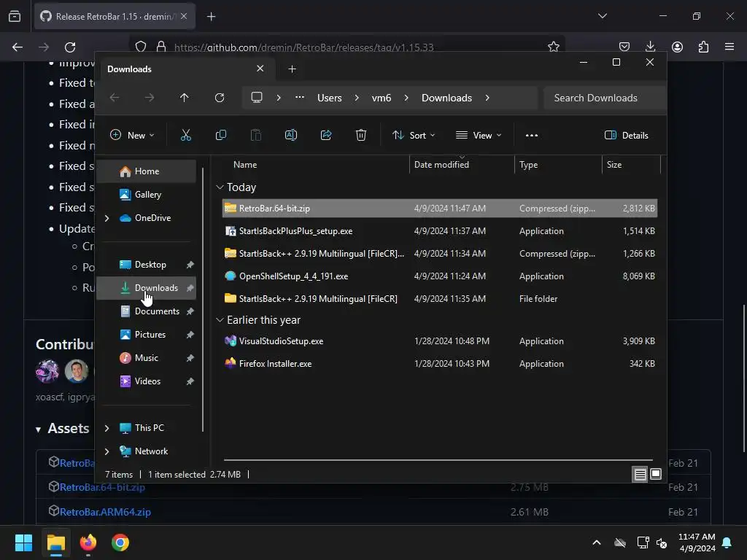Show hidden system tray icons chevron
The image size is (747, 560).
597,542
